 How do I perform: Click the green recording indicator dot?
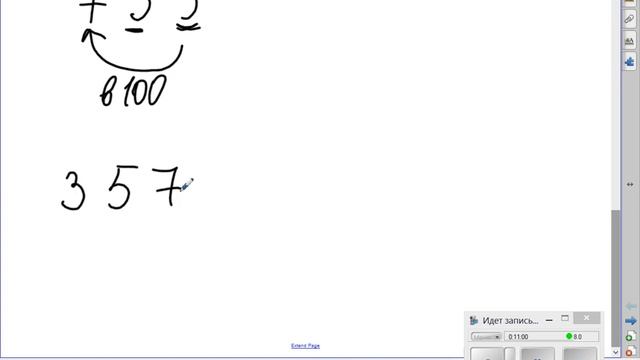pyautogui.click(x=569, y=336)
